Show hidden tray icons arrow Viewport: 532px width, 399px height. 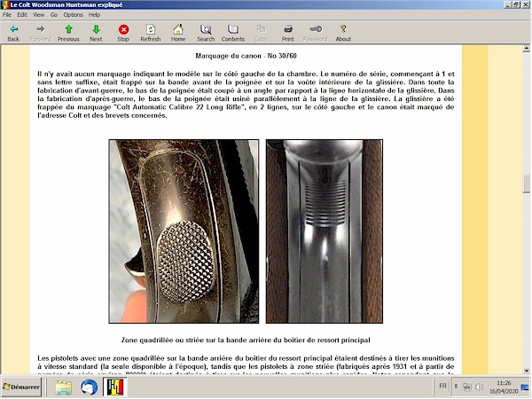point(456,387)
